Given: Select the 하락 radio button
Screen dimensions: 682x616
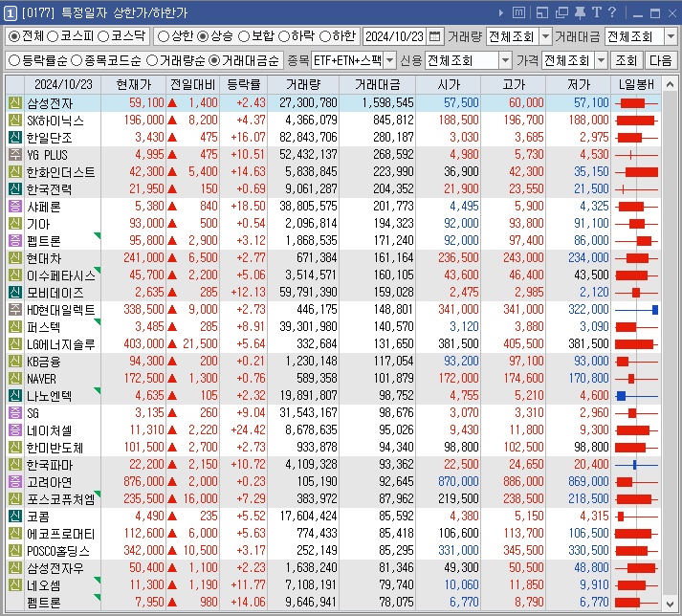Looking at the screenshot, I should [283, 36].
